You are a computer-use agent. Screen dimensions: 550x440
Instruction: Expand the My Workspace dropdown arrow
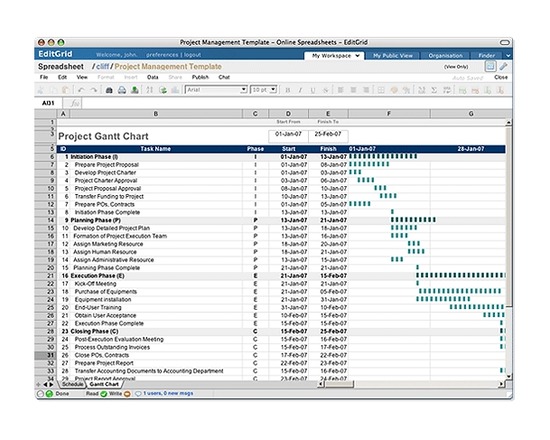coord(357,55)
